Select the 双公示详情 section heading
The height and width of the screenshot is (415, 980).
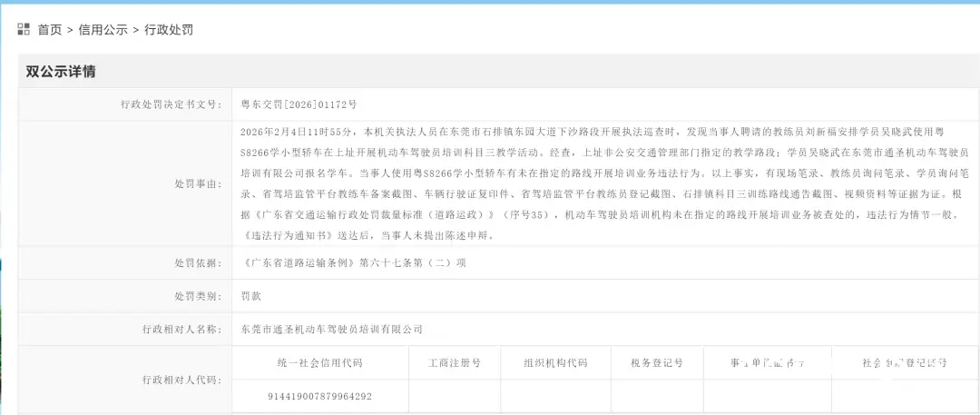tap(61, 72)
